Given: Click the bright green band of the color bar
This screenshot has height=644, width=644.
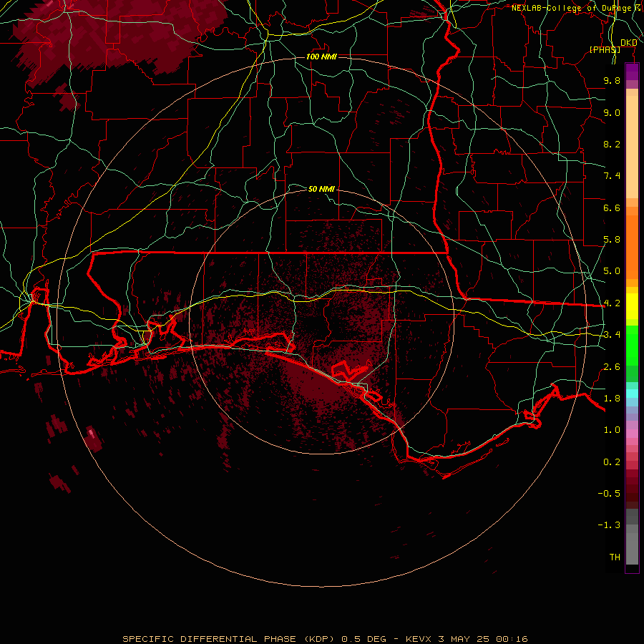Looking at the screenshot, I should pyautogui.click(x=632, y=345).
